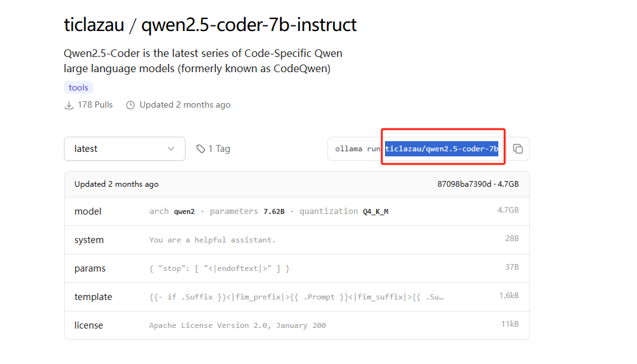
Task: Click the '28B' system size
Action: [x=512, y=239]
